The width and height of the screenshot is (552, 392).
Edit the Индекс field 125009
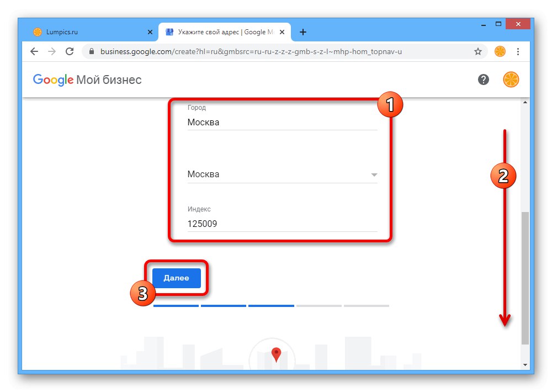pos(282,224)
